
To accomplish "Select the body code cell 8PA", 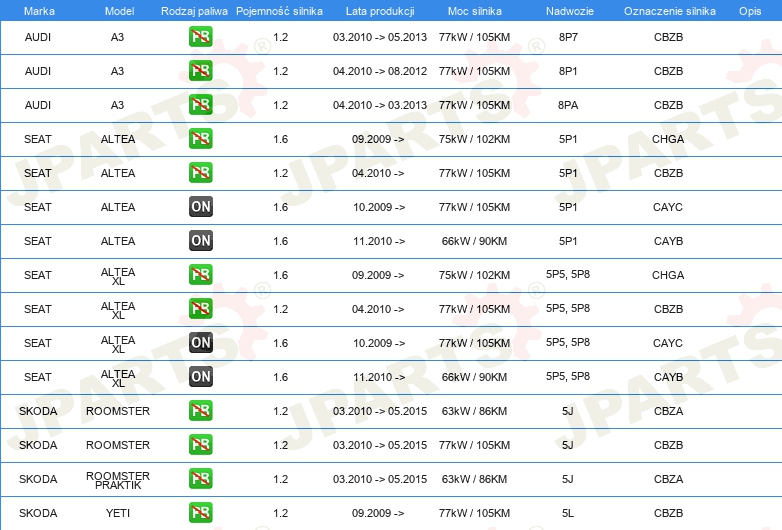I will coord(568,105).
